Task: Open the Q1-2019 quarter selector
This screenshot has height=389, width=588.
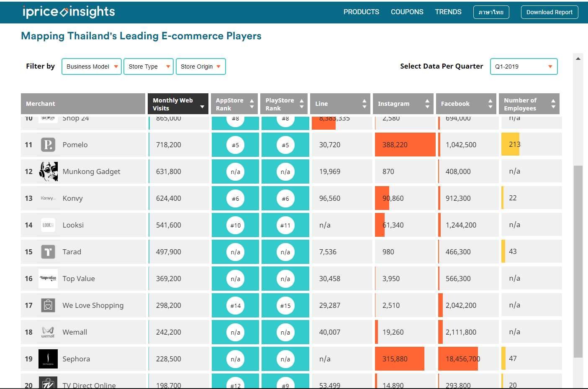Action: pyautogui.click(x=524, y=67)
